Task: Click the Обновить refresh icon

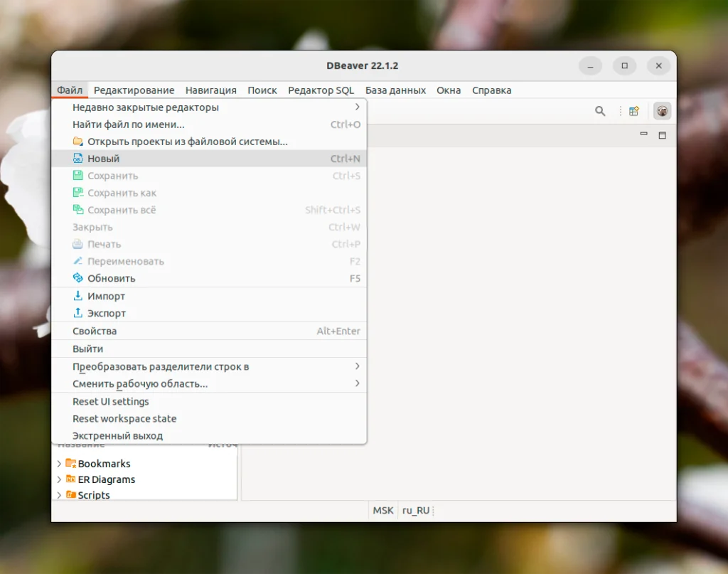Action: [78, 278]
